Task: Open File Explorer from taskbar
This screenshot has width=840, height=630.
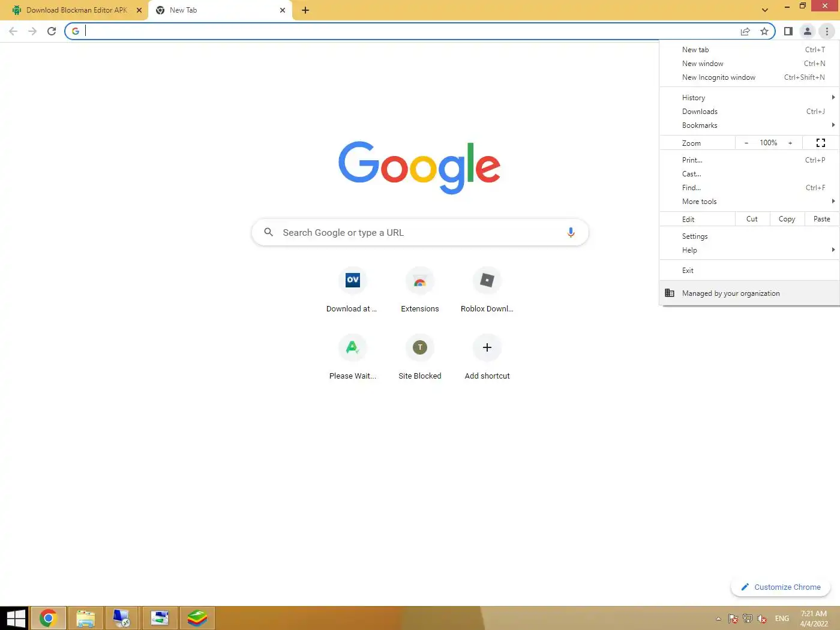Action: (85, 618)
